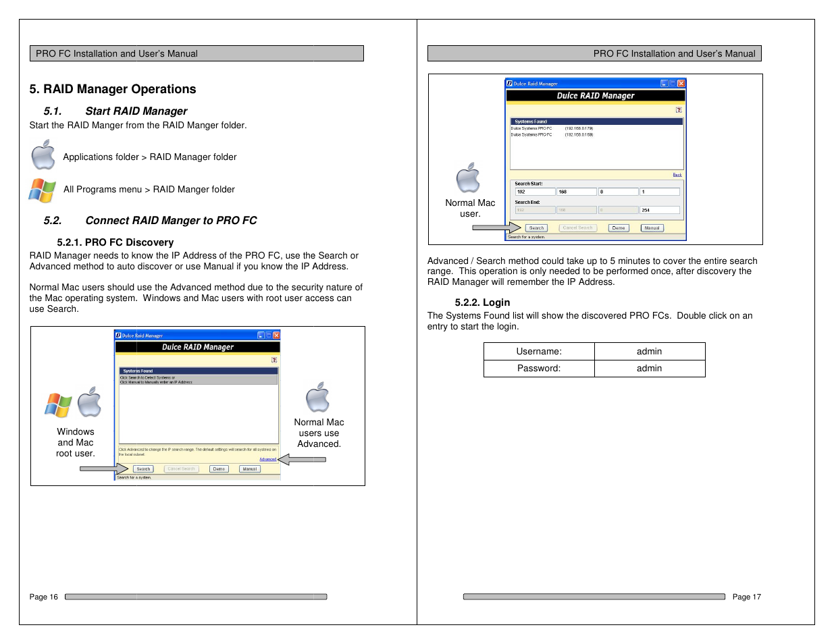This screenshot has width=834, height=644.
Task: Click the help question-mark icon on page 16 window
Action: pyautogui.click(x=274, y=360)
